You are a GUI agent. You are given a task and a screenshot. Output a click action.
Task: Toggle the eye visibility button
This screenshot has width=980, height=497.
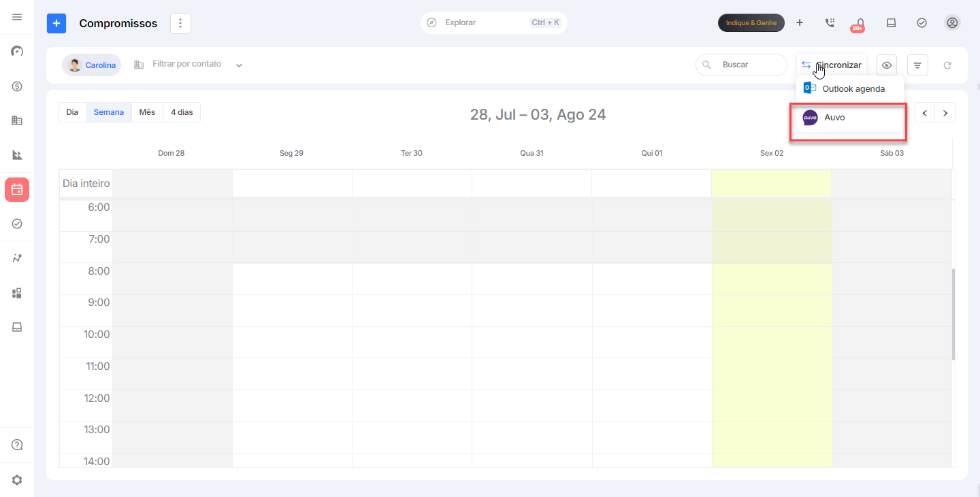click(x=887, y=65)
